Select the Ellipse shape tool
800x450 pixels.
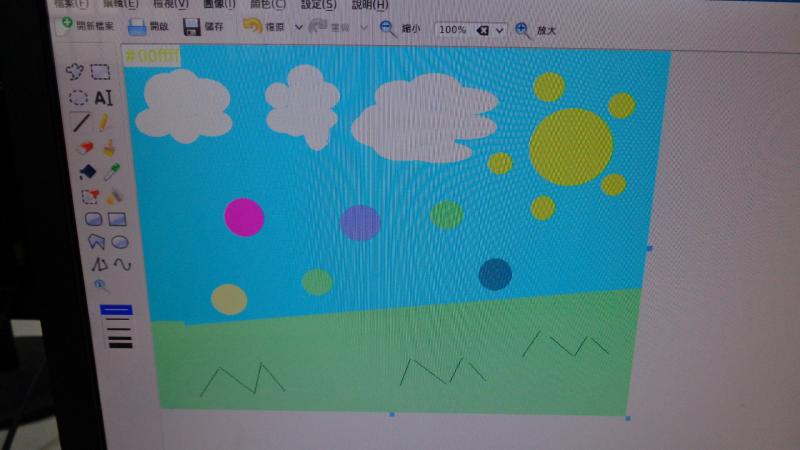(120, 242)
